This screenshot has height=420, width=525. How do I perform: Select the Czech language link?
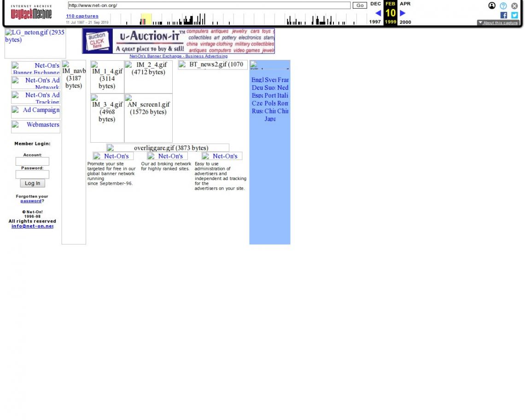pos(257,103)
